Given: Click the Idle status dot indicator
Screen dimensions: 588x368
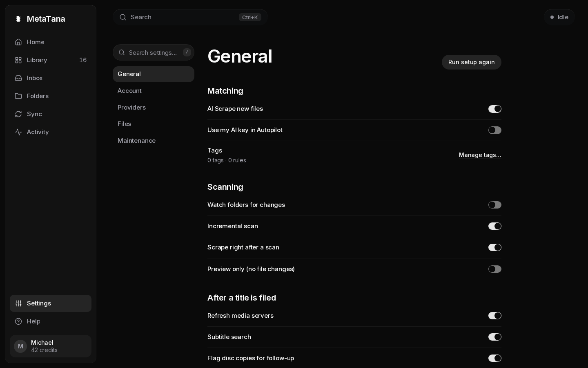Looking at the screenshot, I should 552,17.
